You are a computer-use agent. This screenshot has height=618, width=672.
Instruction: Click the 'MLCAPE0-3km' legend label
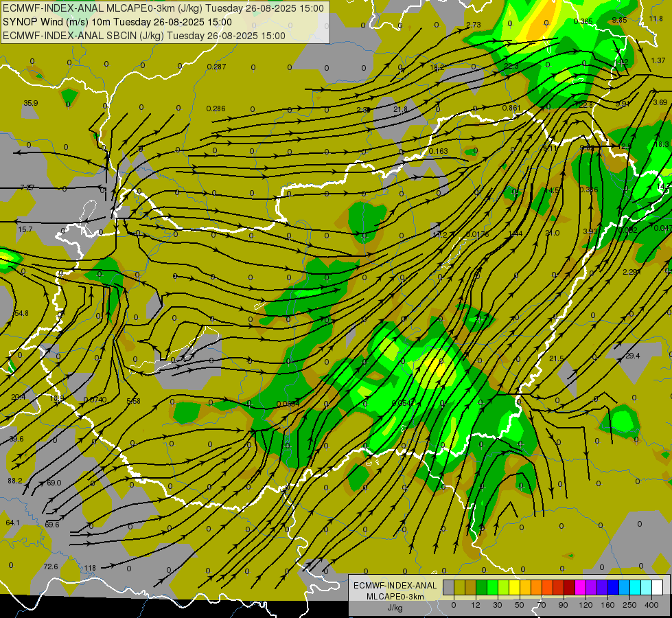395,597
